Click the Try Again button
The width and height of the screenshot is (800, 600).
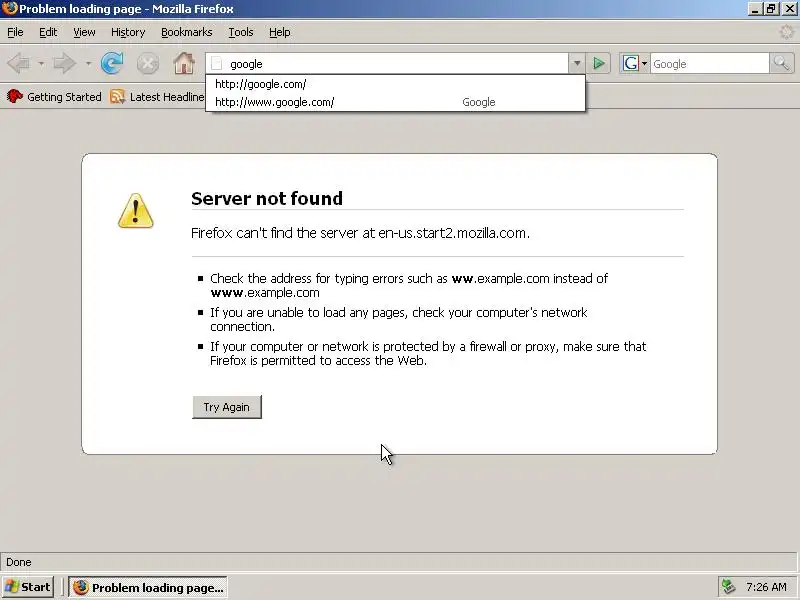pos(227,407)
